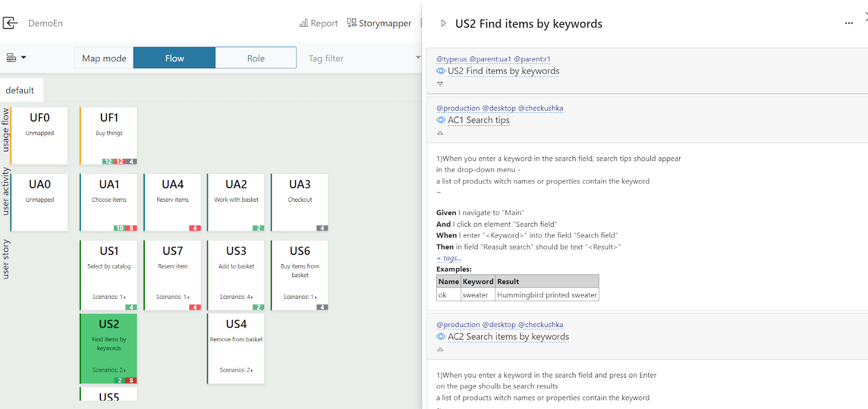Select the UA2 Work with basket card

point(236,202)
